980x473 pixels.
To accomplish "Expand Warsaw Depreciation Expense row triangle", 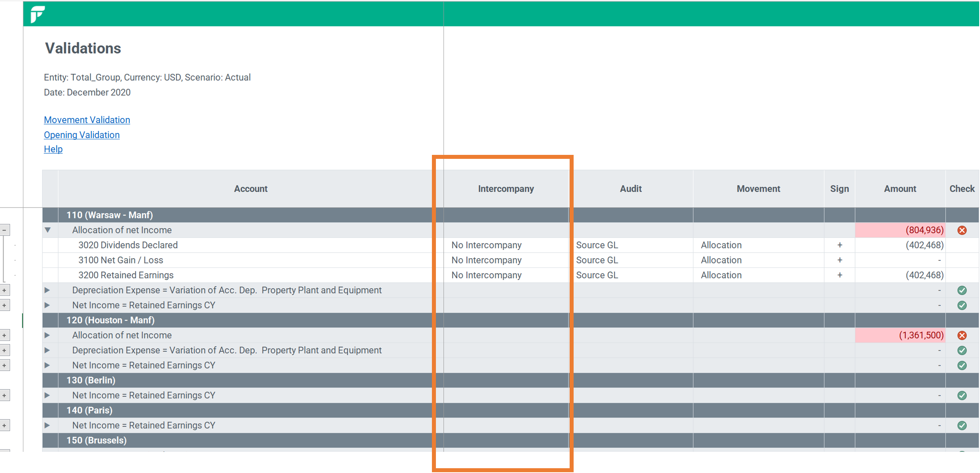I will (x=47, y=290).
